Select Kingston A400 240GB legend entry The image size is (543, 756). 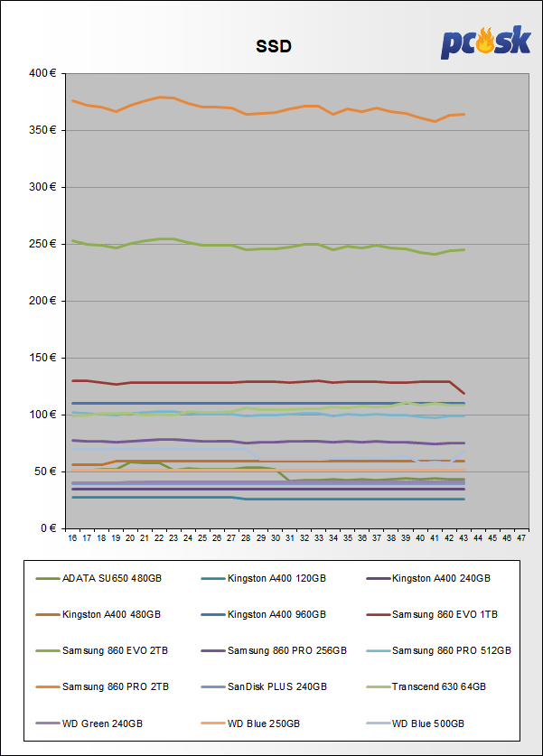(x=428, y=578)
